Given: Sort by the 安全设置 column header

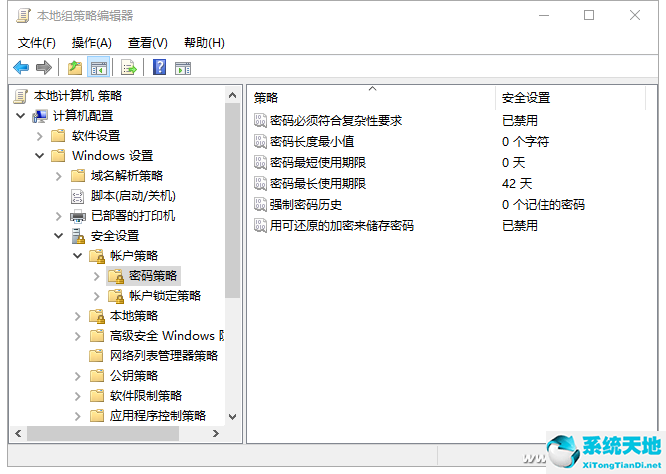Looking at the screenshot, I should (570, 98).
